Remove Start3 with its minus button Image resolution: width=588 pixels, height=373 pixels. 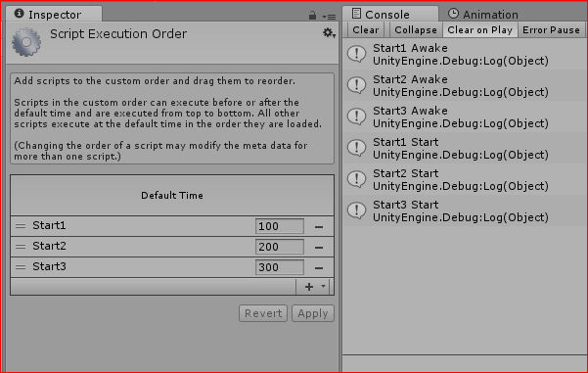[x=319, y=268]
